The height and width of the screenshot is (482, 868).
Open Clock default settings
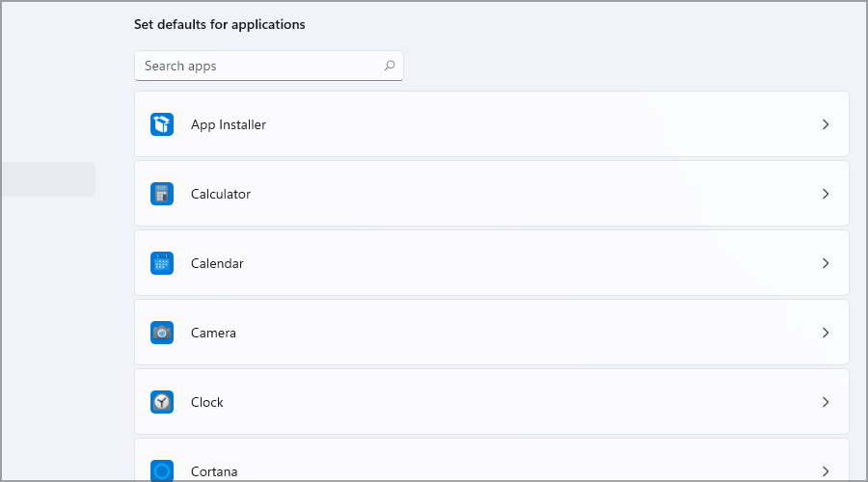[x=492, y=402]
